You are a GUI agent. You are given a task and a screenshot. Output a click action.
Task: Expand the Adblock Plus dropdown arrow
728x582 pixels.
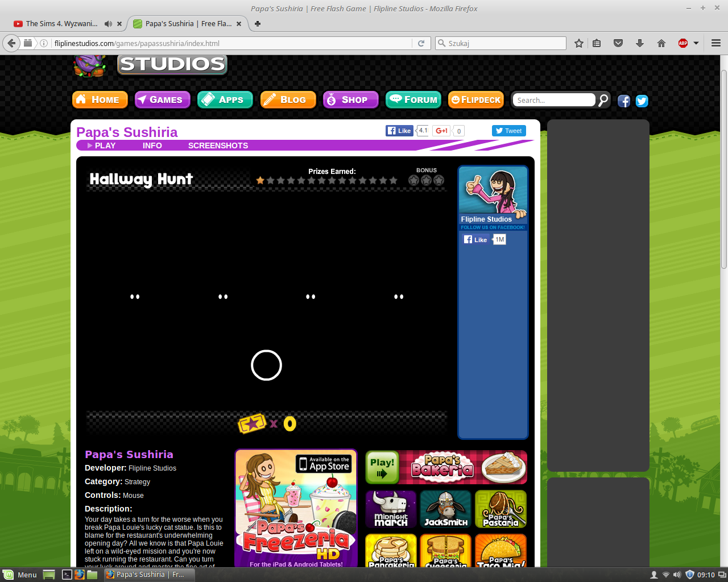click(696, 43)
